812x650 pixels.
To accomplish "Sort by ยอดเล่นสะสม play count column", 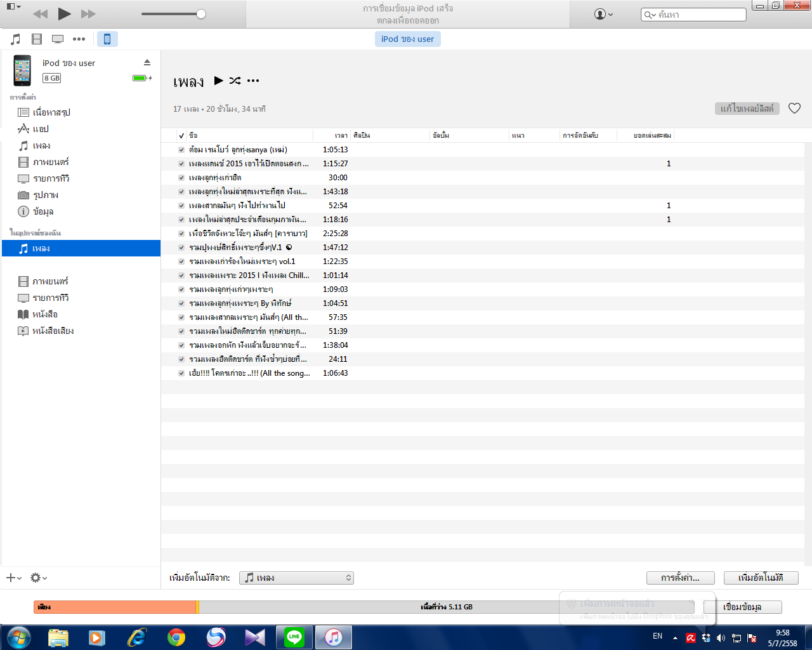I will [x=645, y=135].
